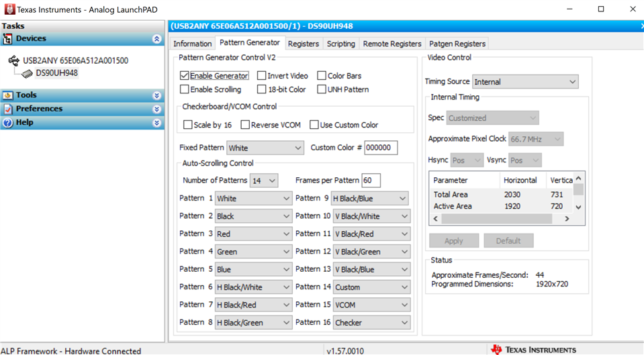Open the Pattern 8 H Black/Green dropdown
The height and width of the screenshot is (355, 644).
[x=253, y=323]
